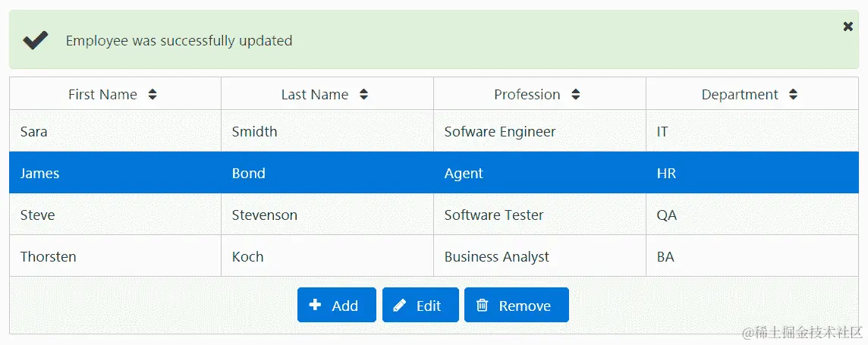Screen dimensions: 868x345
Task: Click the First Name sort arrows icon
Action: [x=153, y=95]
